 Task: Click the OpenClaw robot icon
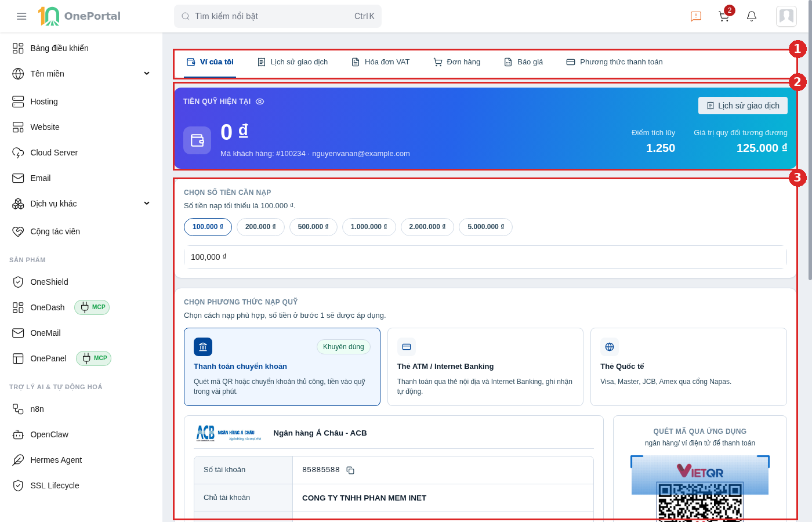pyautogui.click(x=18, y=434)
